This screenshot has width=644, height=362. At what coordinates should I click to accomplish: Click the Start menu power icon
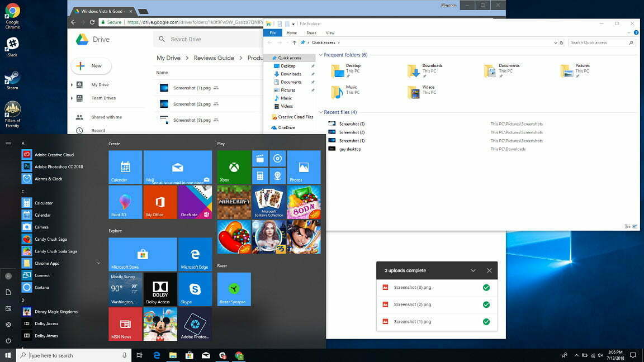tap(8, 341)
